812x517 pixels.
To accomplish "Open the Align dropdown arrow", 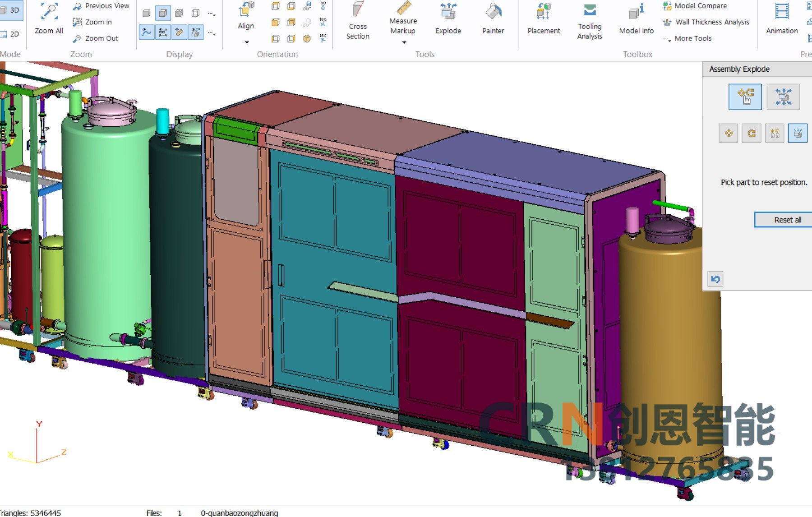I will click(247, 42).
